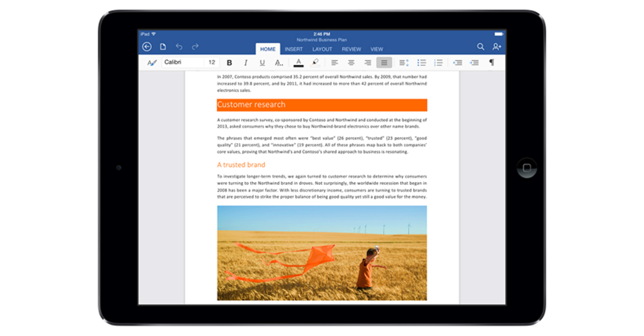Share document with add-person icon

(497, 47)
